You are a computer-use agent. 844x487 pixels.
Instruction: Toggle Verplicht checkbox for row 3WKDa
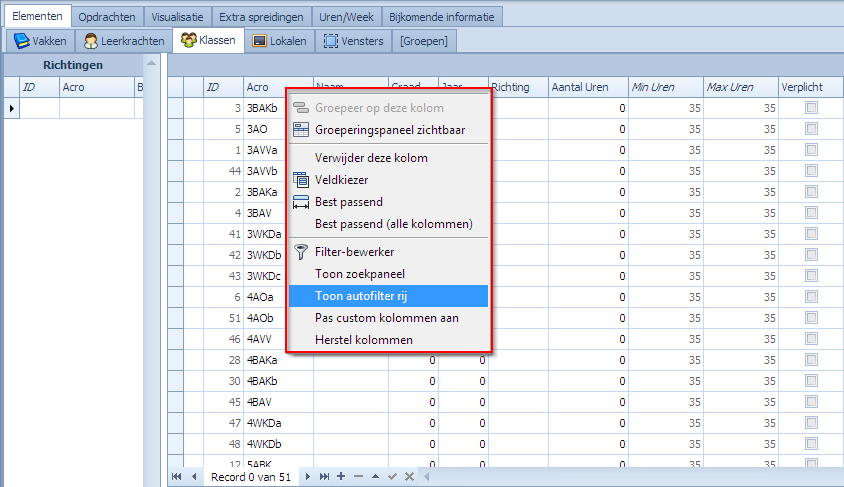click(811, 234)
